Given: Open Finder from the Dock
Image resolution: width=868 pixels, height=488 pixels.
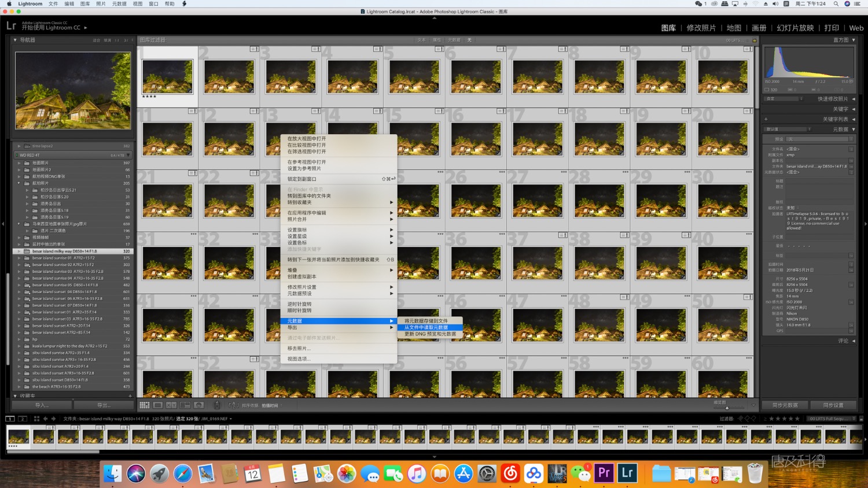Looking at the screenshot, I should point(112,473).
